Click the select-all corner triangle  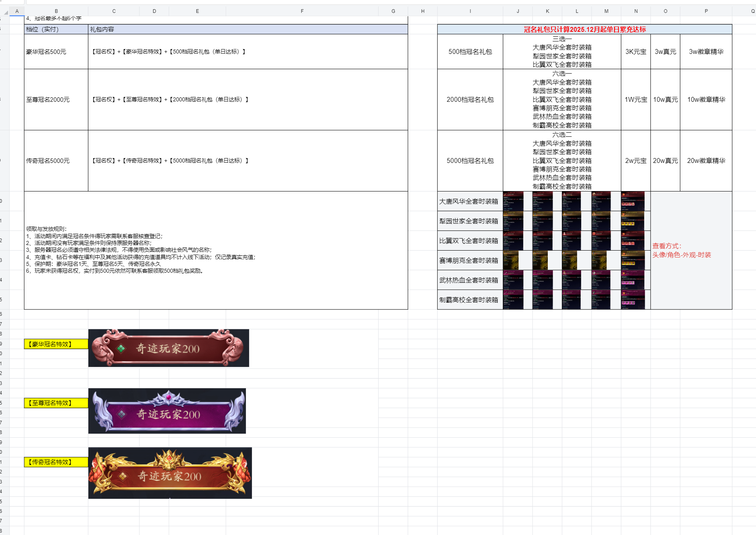click(x=6, y=12)
